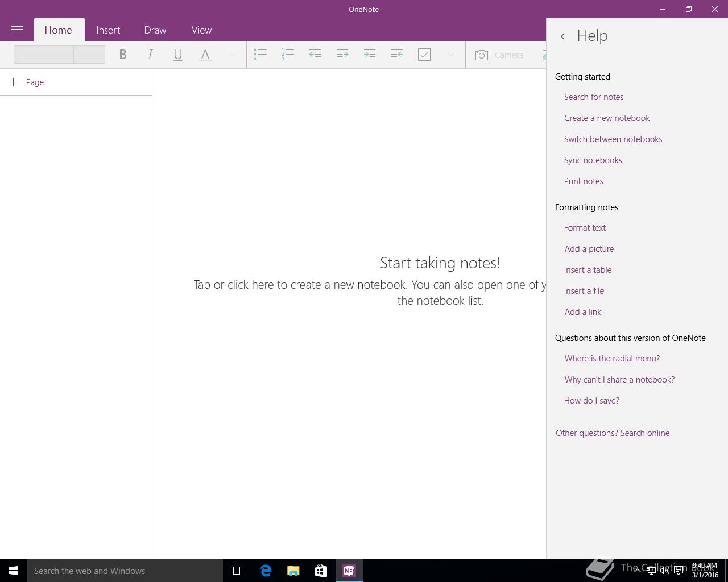728x582 pixels.
Task: Open 'Switch between notebooks' help topic
Action: click(613, 139)
